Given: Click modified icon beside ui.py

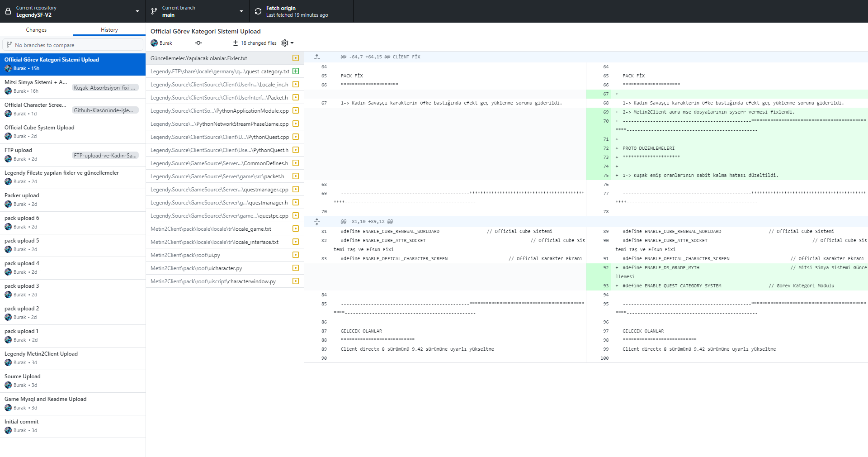Looking at the screenshot, I should pyautogui.click(x=296, y=255).
